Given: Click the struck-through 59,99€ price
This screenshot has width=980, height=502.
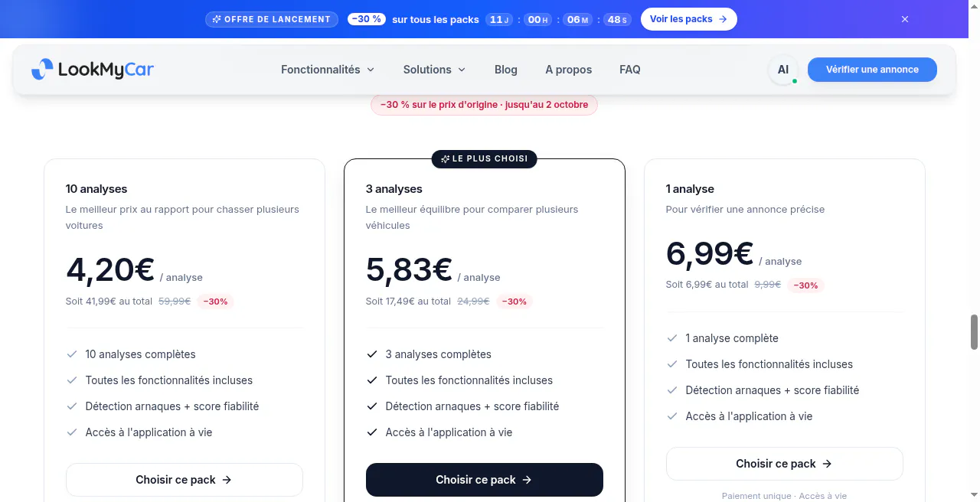Looking at the screenshot, I should point(175,302).
